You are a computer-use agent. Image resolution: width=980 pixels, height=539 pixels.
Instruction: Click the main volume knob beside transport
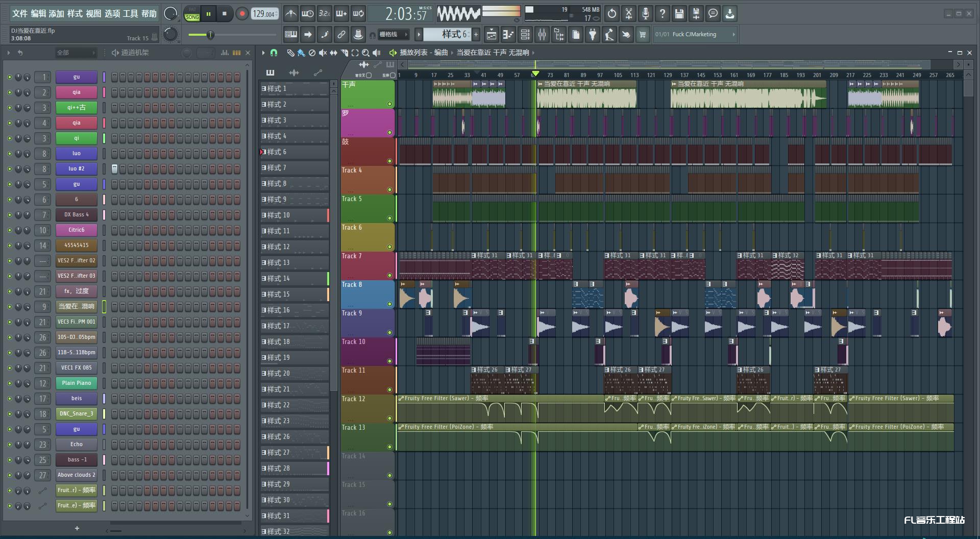point(170,14)
